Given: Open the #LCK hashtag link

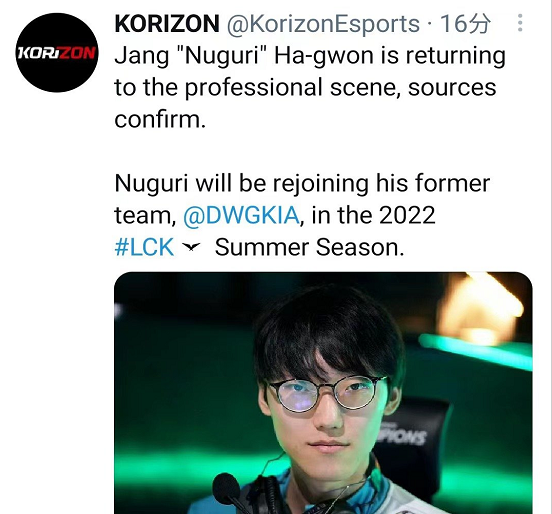Looking at the screenshot, I should [x=144, y=246].
